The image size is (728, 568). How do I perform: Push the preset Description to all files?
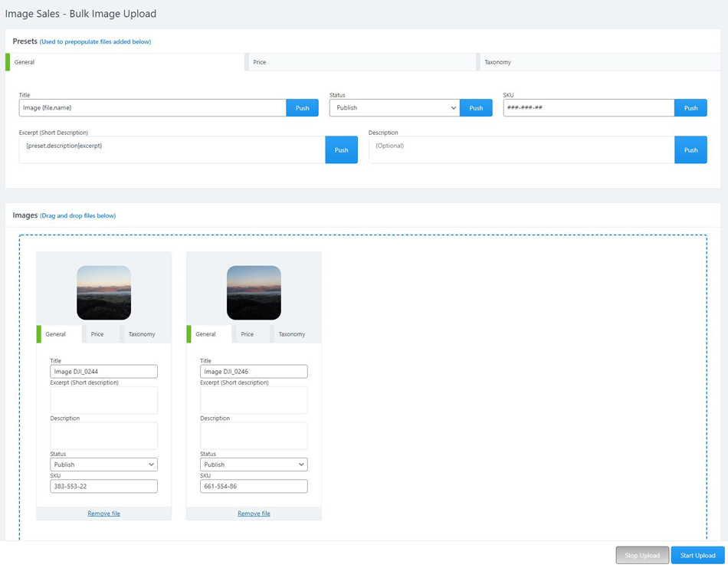pyautogui.click(x=691, y=149)
